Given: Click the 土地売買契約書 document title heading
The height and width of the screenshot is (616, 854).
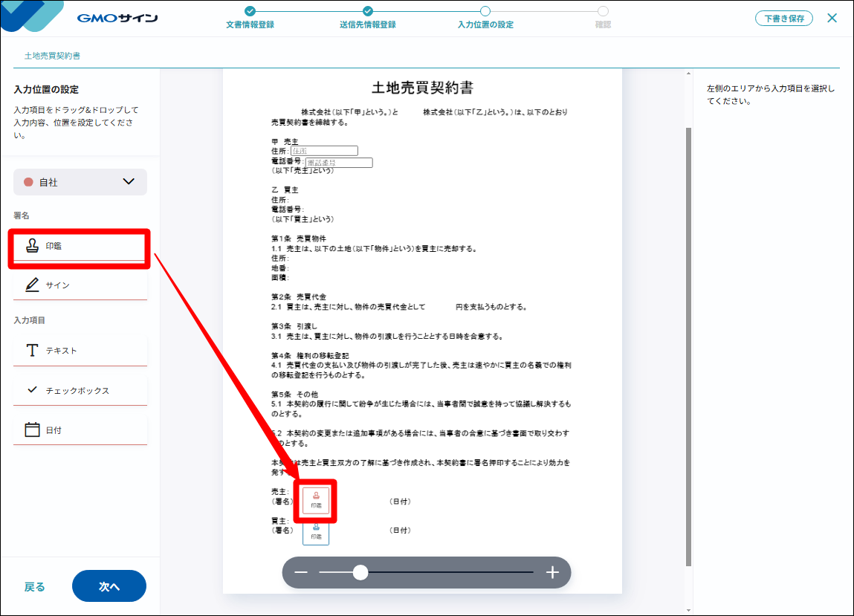Looking at the screenshot, I should (x=423, y=88).
